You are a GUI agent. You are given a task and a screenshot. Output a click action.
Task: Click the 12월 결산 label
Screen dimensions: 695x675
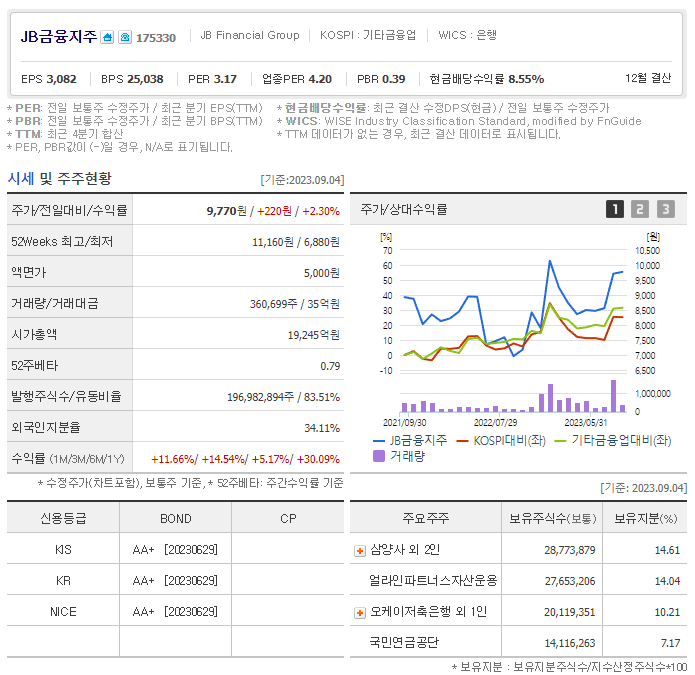click(648, 78)
